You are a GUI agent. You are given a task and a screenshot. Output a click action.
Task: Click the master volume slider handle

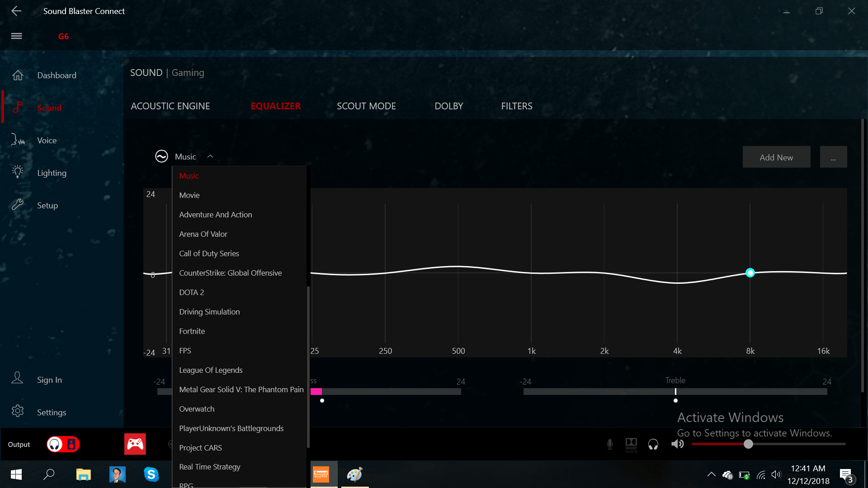748,444
